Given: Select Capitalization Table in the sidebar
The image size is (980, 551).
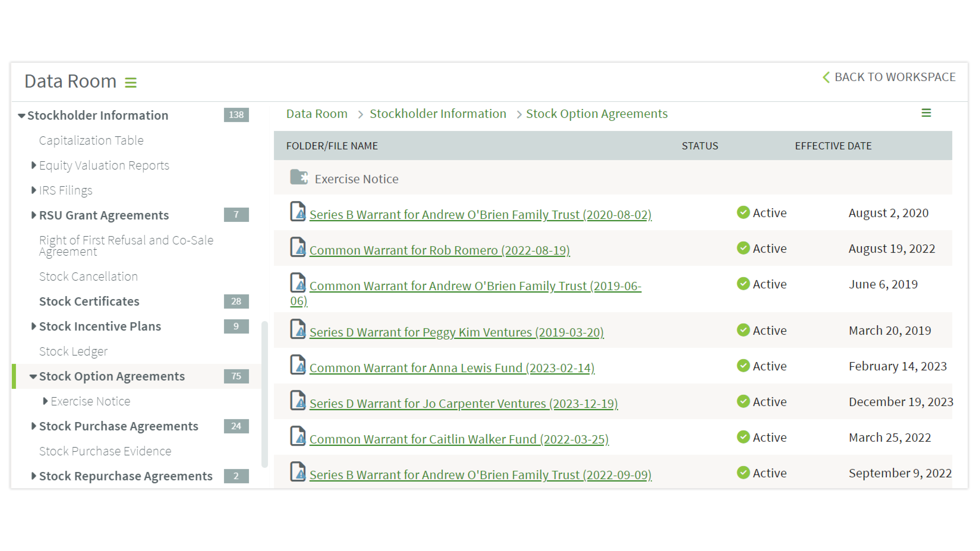Looking at the screenshot, I should (91, 140).
